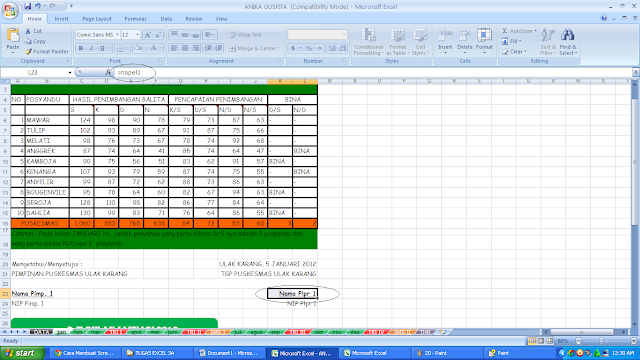Align text to the left
Screen dimensions: 640x360
click(x=174, y=48)
